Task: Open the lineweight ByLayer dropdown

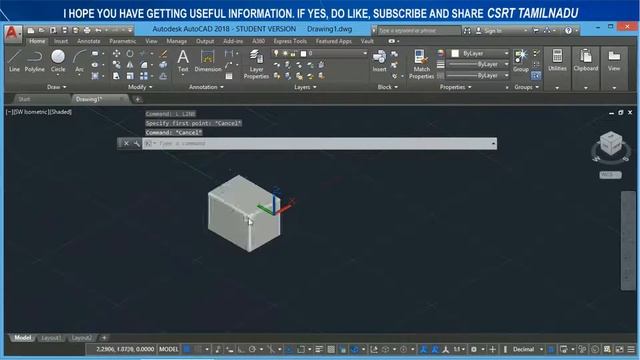Action: (x=478, y=64)
